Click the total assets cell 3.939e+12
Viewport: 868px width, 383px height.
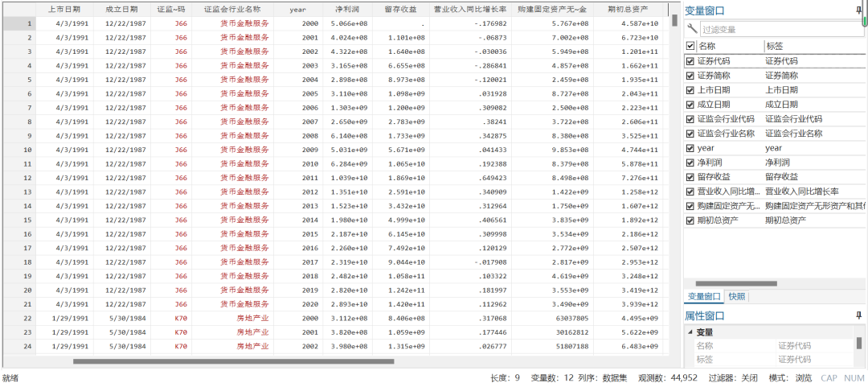[628, 303]
